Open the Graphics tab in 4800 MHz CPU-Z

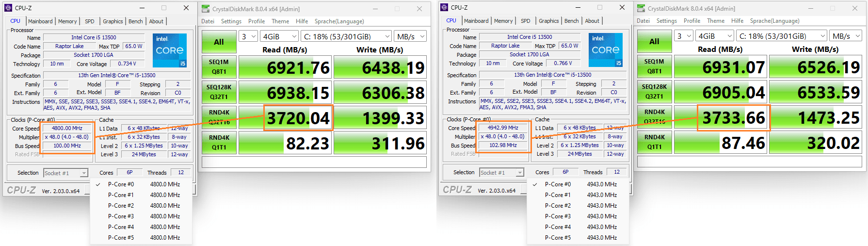click(113, 21)
